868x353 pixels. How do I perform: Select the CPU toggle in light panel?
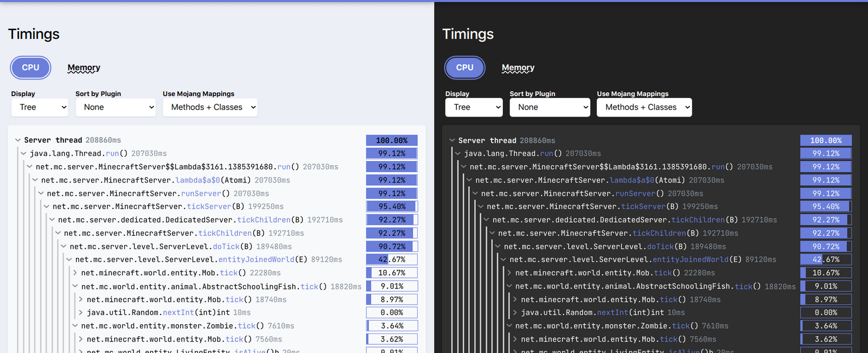[x=30, y=68]
